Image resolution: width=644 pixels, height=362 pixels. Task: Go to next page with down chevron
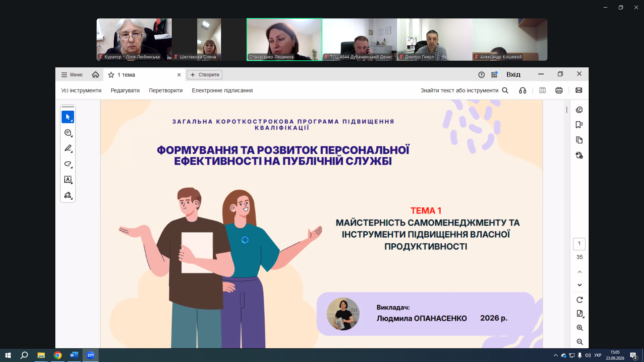[x=580, y=285]
